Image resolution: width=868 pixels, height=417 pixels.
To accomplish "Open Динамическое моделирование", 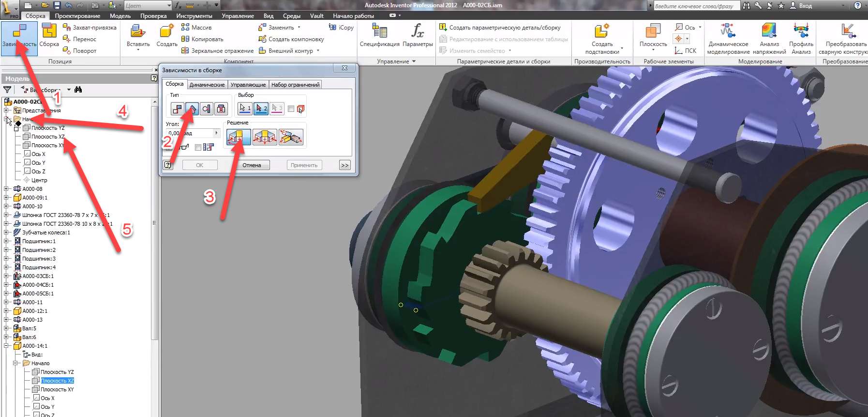I will (728, 39).
